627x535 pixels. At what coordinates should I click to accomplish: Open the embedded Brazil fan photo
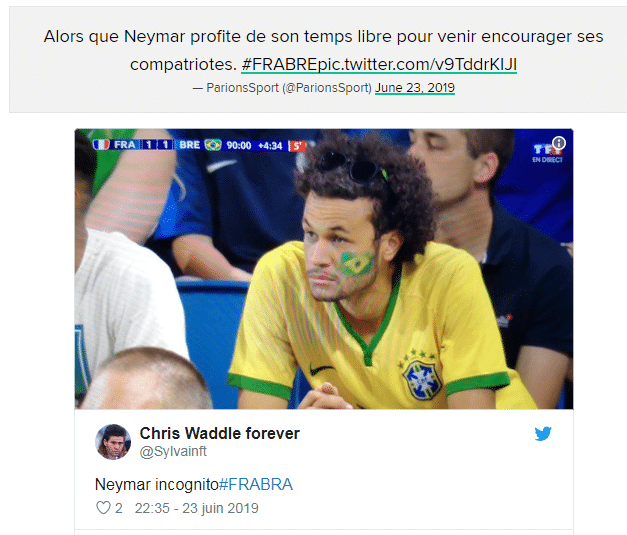324,269
